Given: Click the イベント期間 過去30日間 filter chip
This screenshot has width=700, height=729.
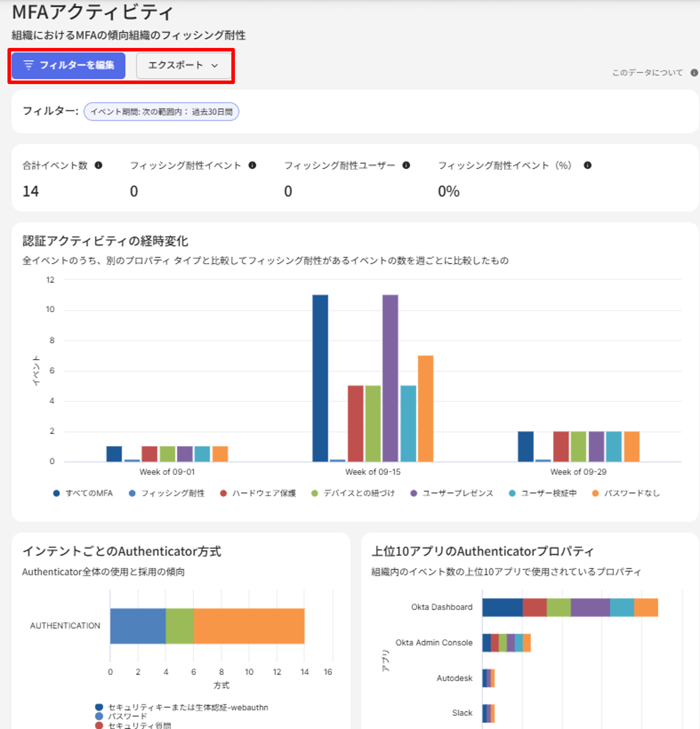Looking at the screenshot, I should (161, 112).
